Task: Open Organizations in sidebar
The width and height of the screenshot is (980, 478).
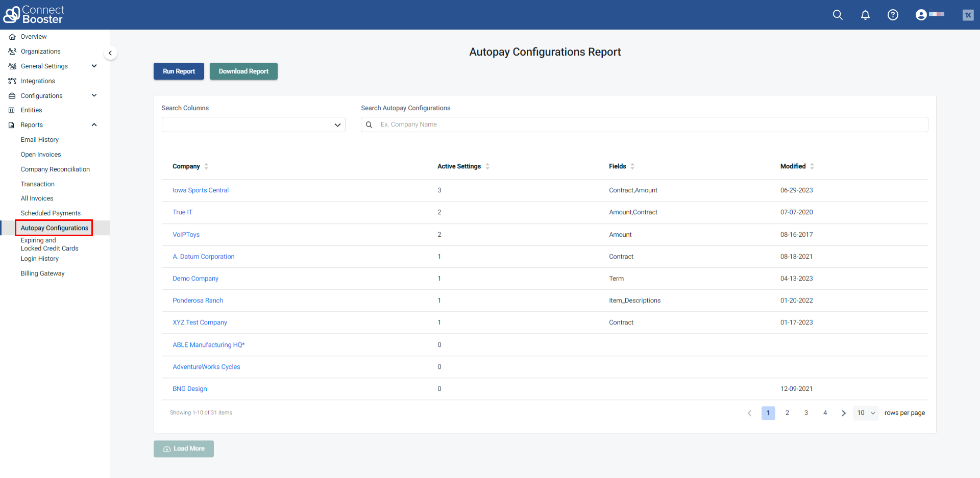Action: [x=40, y=52]
